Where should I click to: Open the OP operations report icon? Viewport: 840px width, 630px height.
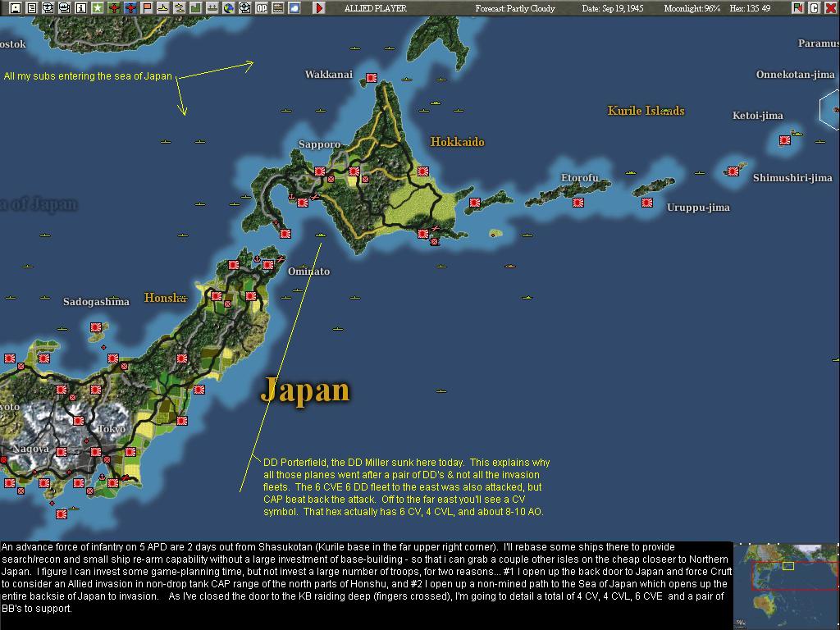point(262,8)
